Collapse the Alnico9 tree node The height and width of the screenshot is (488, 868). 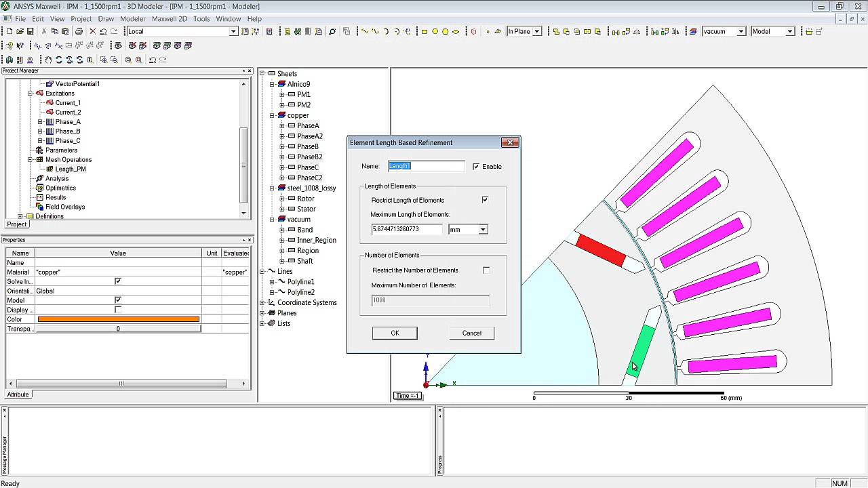[x=272, y=84]
